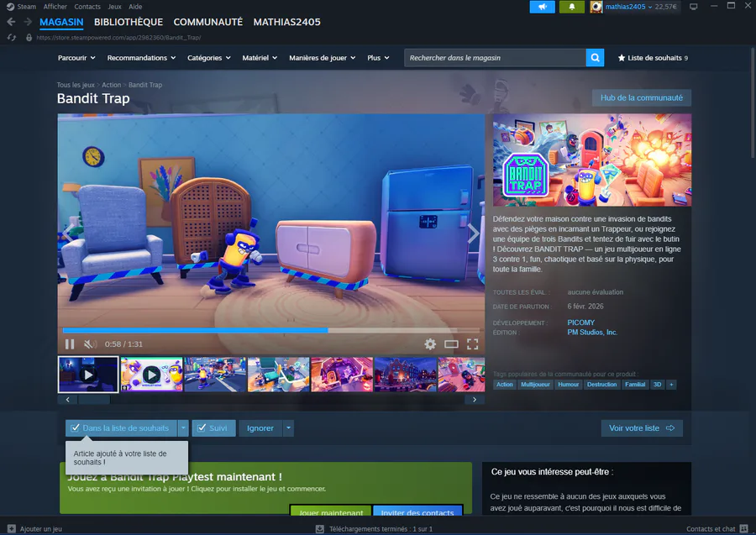Seek on the trailer progress bar
The image size is (756, 535).
tap(271, 330)
